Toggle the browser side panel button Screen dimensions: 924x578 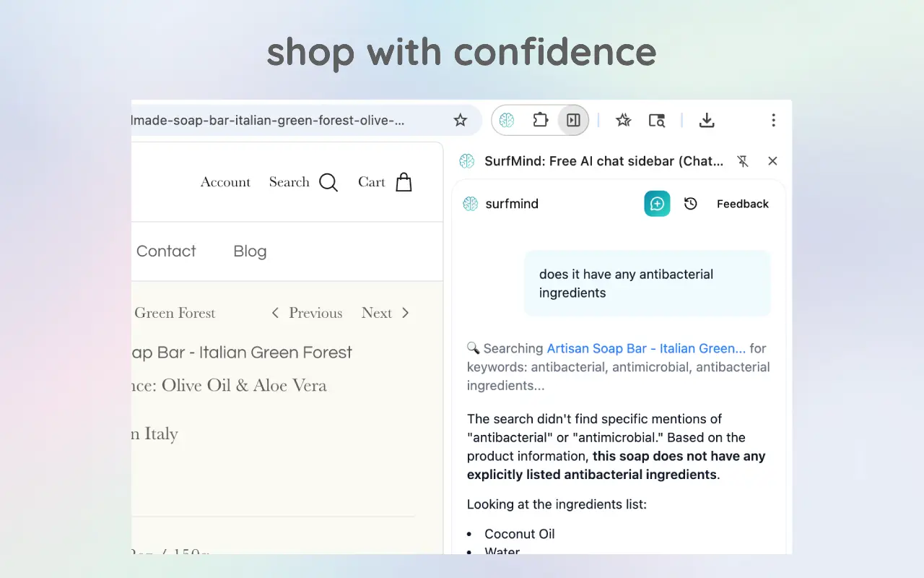click(x=573, y=121)
